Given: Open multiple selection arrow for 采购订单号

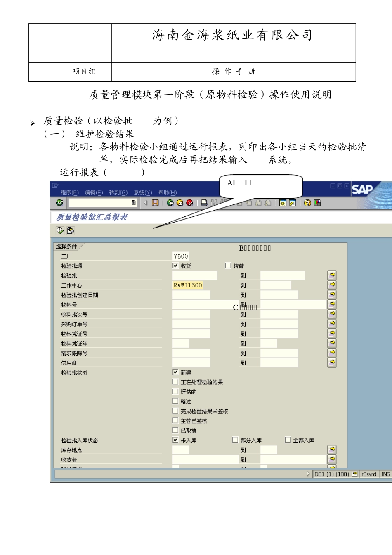Looking at the screenshot, I should click(332, 324).
